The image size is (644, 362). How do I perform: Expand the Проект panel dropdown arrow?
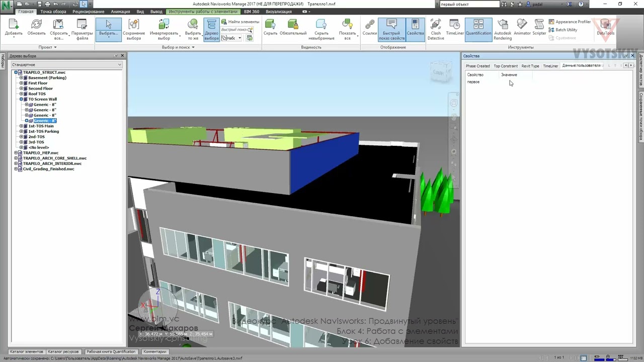pyautogui.click(x=55, y=47)
